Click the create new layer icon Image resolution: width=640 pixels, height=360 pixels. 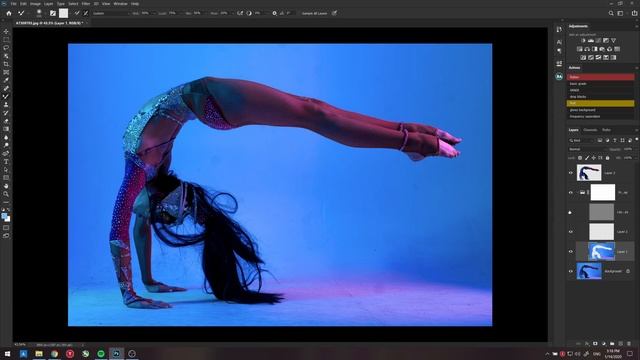[x=620, y=344]
